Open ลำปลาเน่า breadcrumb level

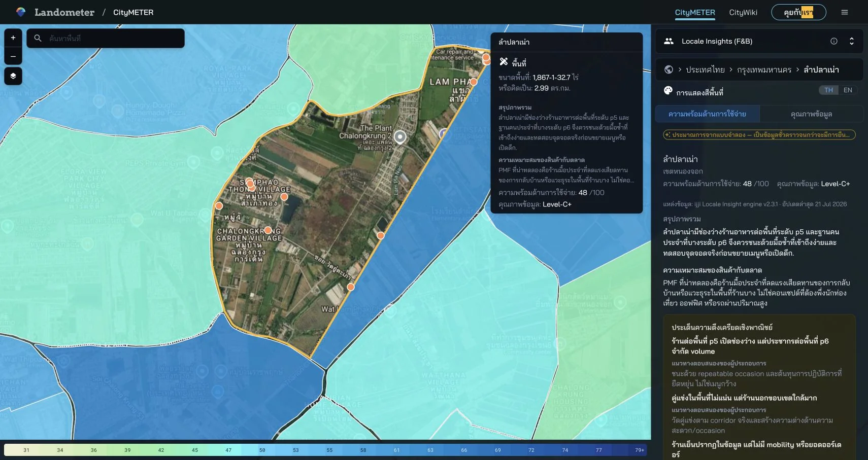[x=821, y=69]
